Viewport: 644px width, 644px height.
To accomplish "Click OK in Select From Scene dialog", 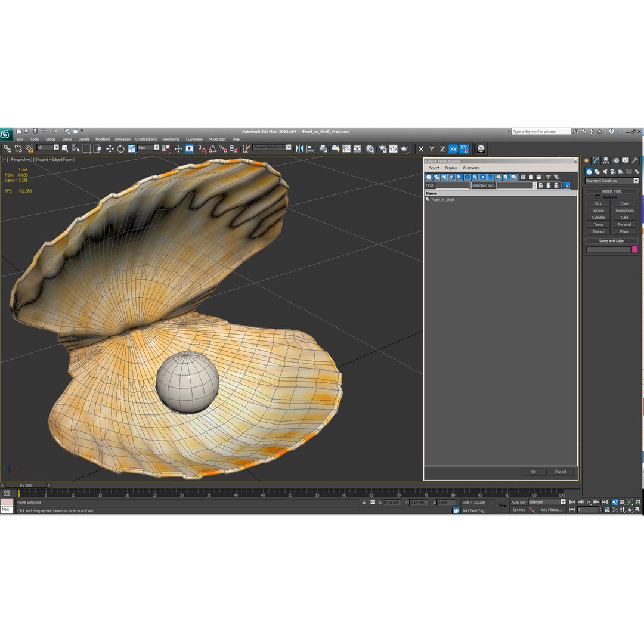I will [533, 472].
